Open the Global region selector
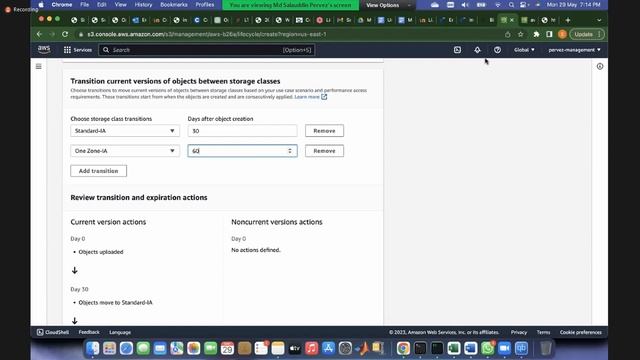 [524, 50]
